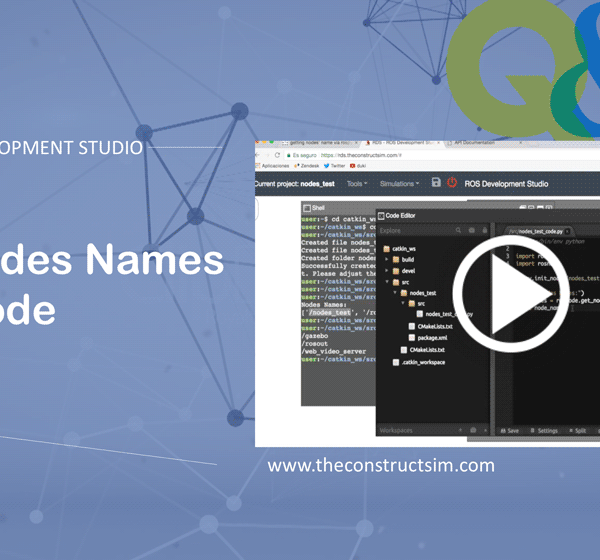
Task: Click the browser reload icon
Action: coord(277,155)
